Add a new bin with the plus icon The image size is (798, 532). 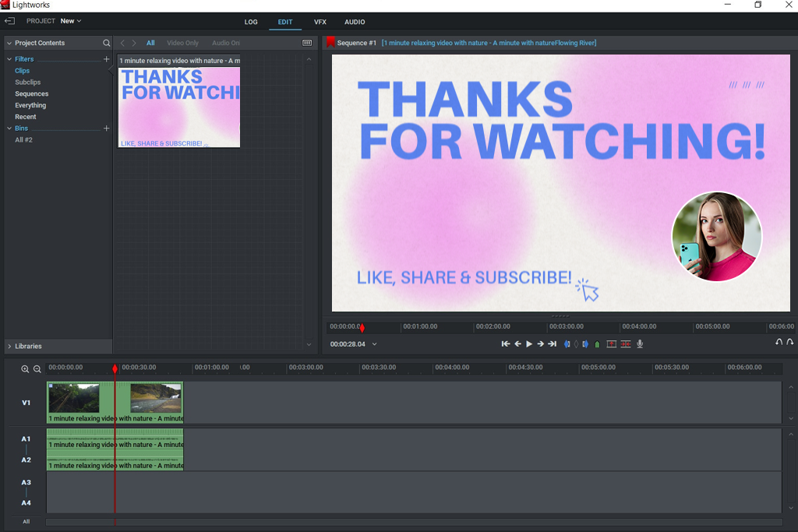pos(106,129)
